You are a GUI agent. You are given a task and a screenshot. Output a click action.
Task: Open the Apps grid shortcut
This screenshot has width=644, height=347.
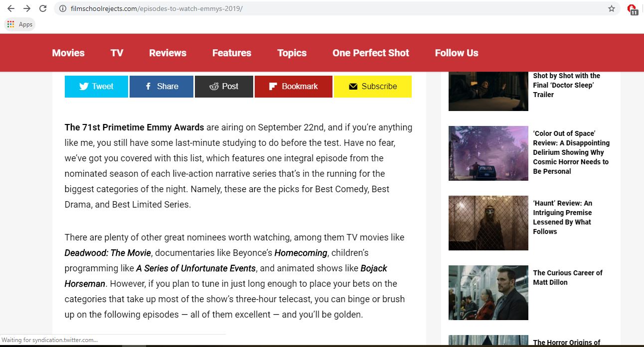(20, 24)
